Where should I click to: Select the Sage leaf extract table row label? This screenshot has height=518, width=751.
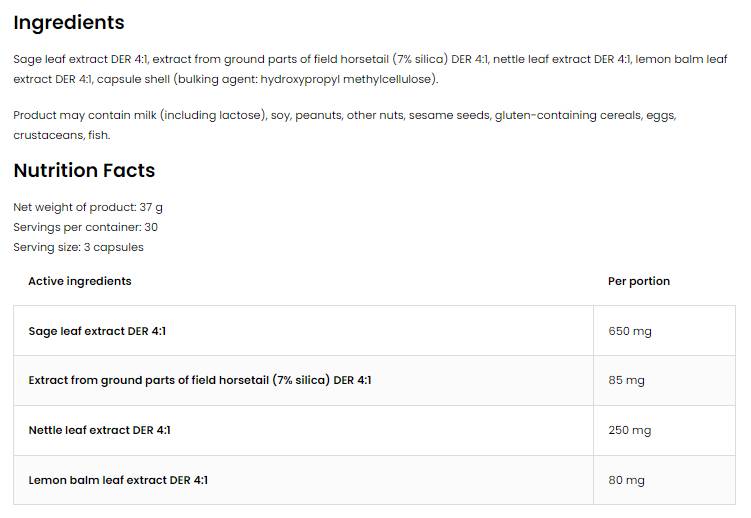[97, 331]
